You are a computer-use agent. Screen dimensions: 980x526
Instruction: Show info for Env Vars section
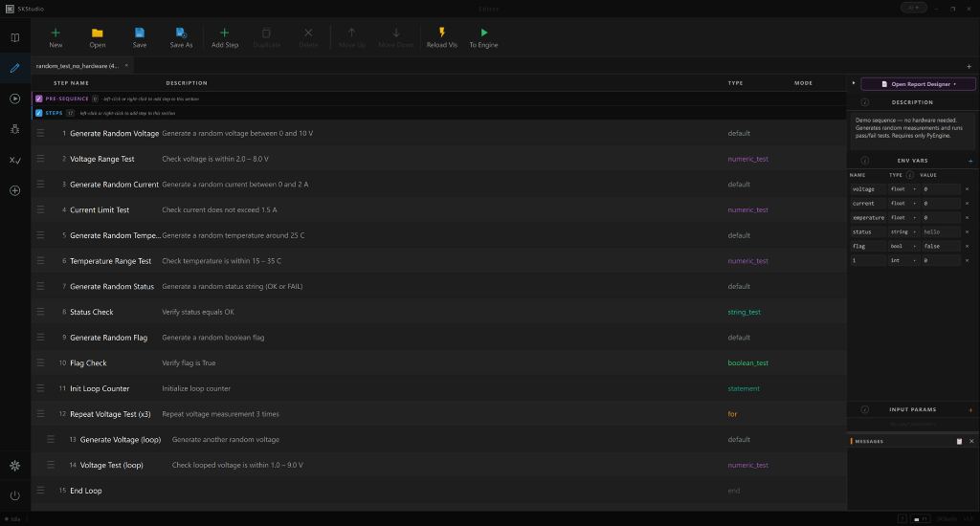point(865,161)
